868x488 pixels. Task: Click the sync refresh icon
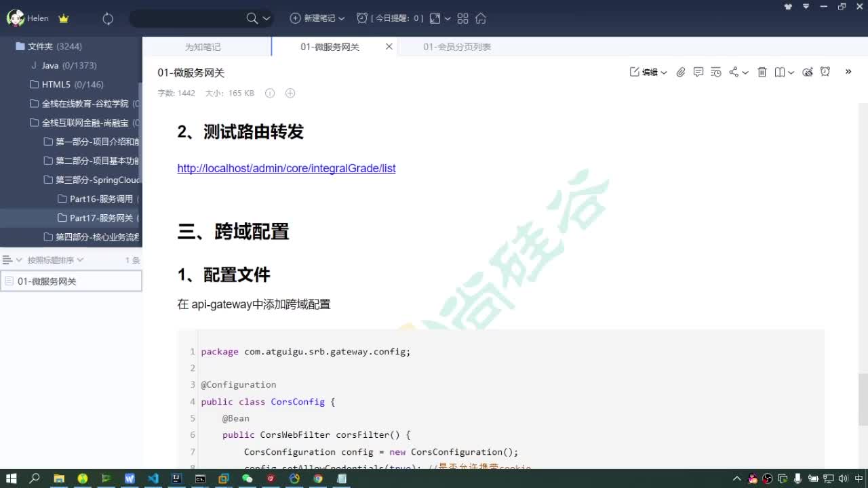[108, 19]
